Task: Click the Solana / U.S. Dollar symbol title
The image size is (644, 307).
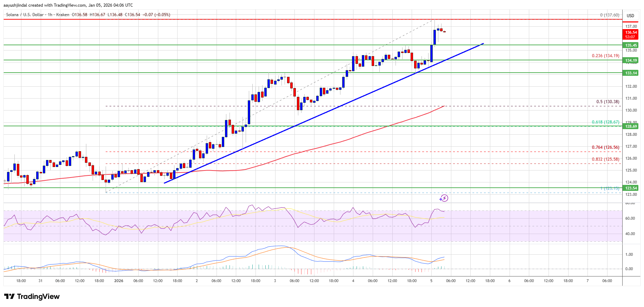Action: point(25,15)
